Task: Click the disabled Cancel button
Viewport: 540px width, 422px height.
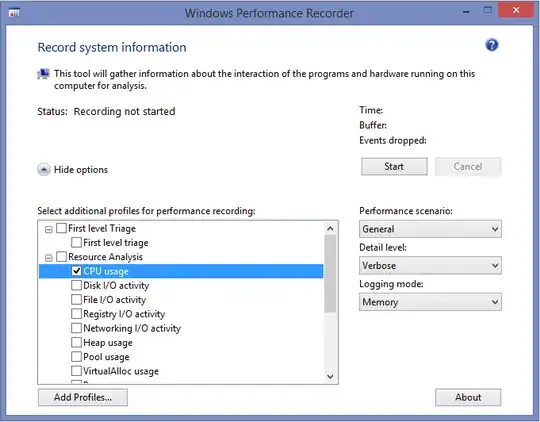Action: [x=468, y=167]
